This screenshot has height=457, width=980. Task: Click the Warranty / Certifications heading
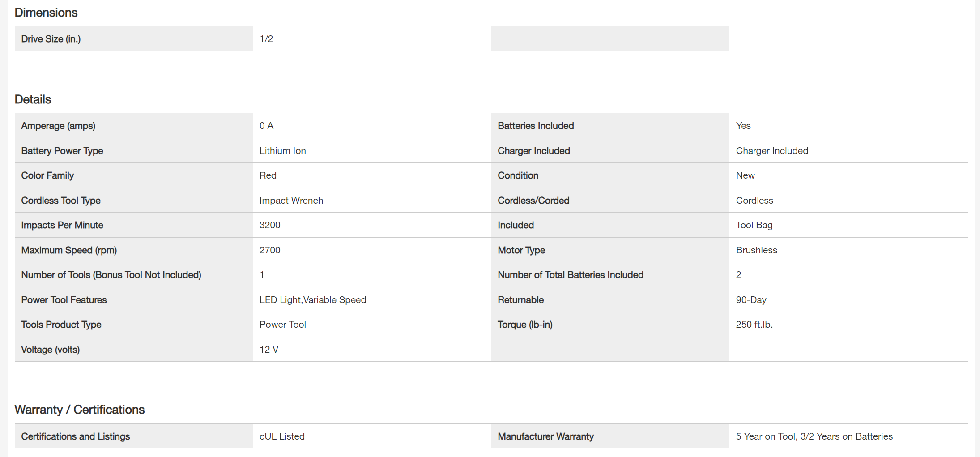(x=80, y=410)
